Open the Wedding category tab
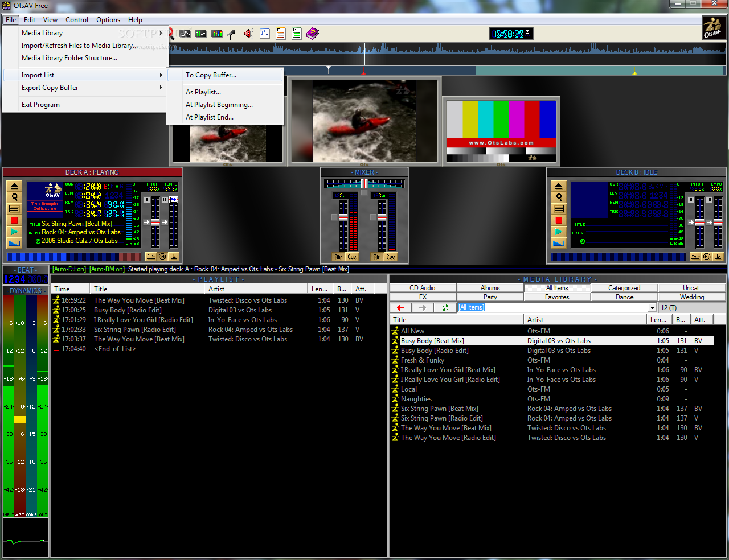Screen dimensions: 729x560 coord(692,297)
